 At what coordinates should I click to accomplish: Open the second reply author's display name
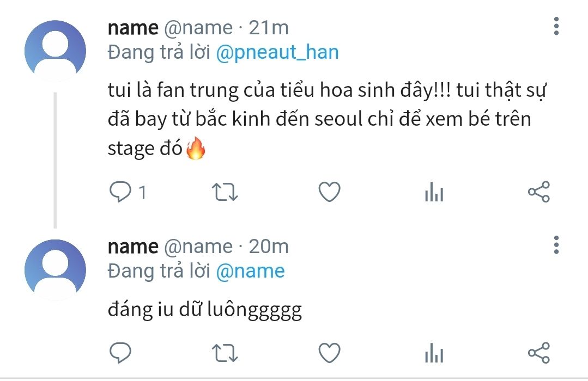pos(133,247)
